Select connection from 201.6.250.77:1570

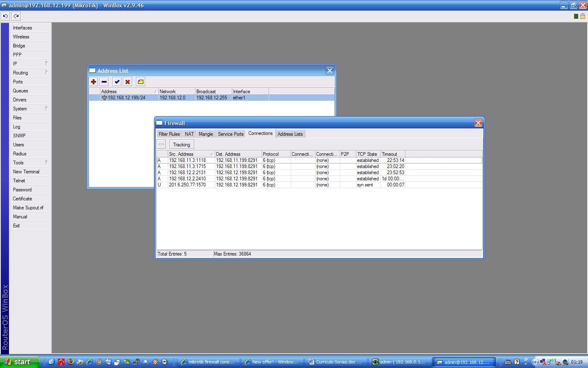319,185
